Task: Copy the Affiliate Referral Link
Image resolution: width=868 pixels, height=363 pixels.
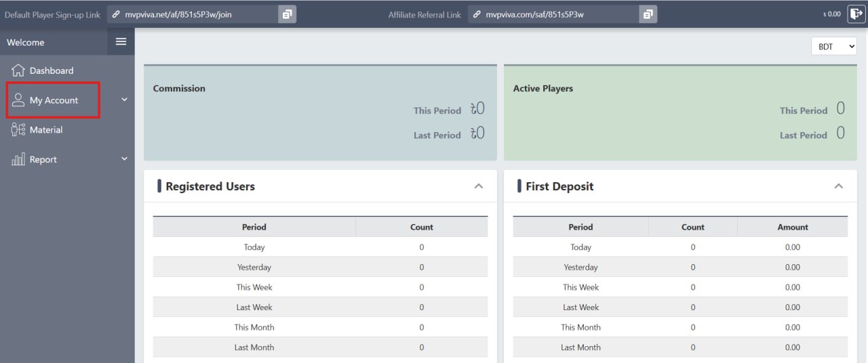Action: point(648,14)
